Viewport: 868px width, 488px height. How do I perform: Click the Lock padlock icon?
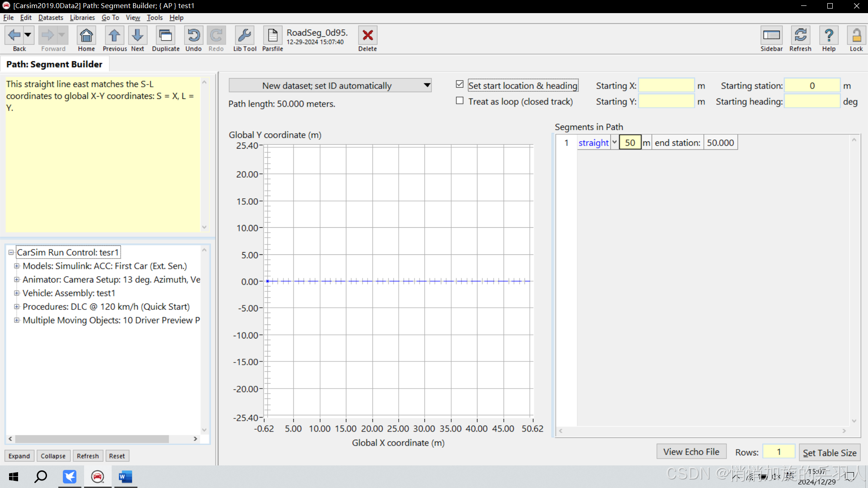coord(856,36)
